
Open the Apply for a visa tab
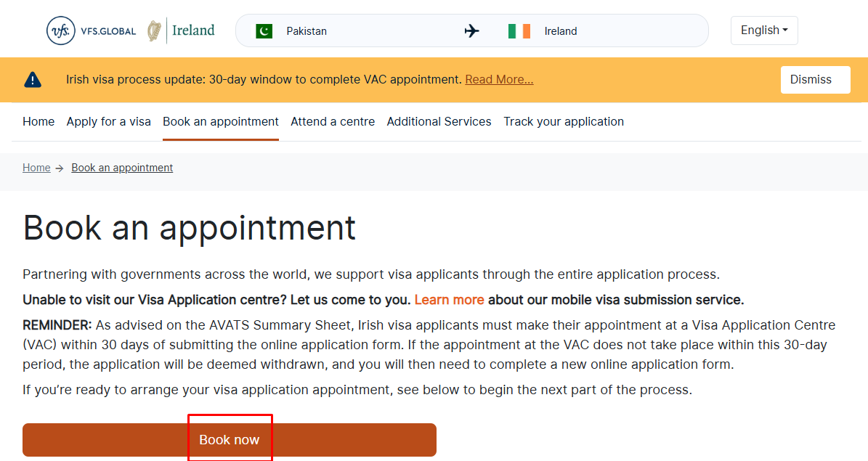[x=108, y=122]
